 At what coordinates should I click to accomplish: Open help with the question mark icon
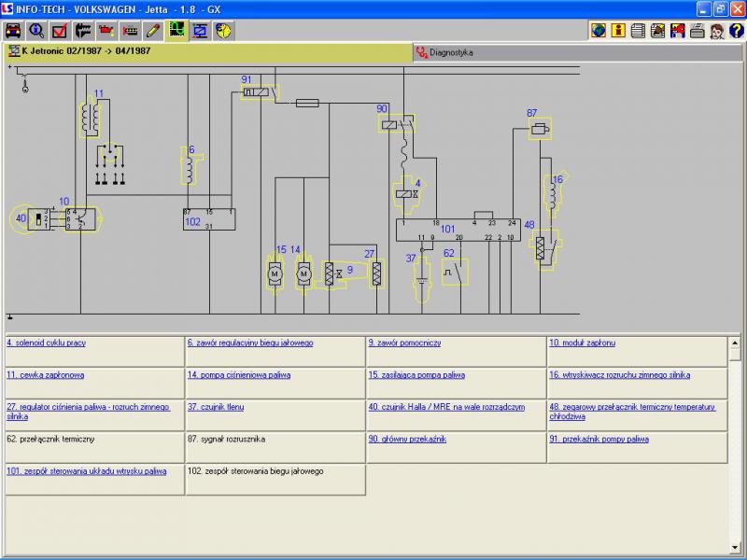[737, 31]
